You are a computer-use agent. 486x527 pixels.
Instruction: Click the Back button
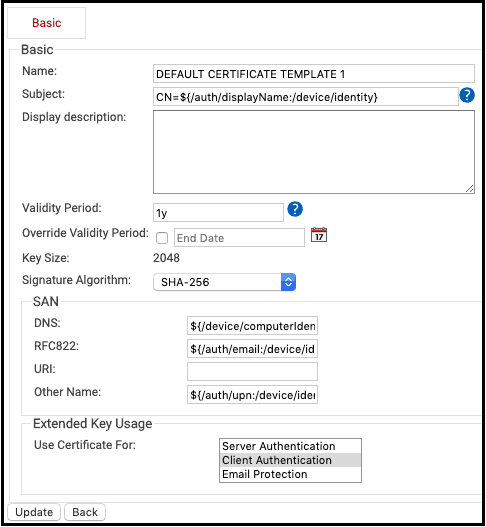85,512
